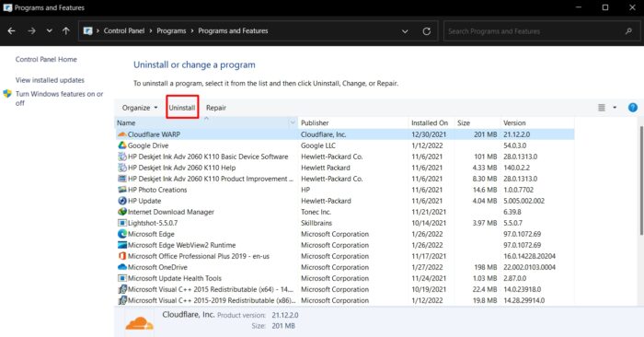This screenshot has height=337, width=644.
Task: Click Microsoft Edge WebView2 Runtime icon
Action: click(x=122, y=245)
